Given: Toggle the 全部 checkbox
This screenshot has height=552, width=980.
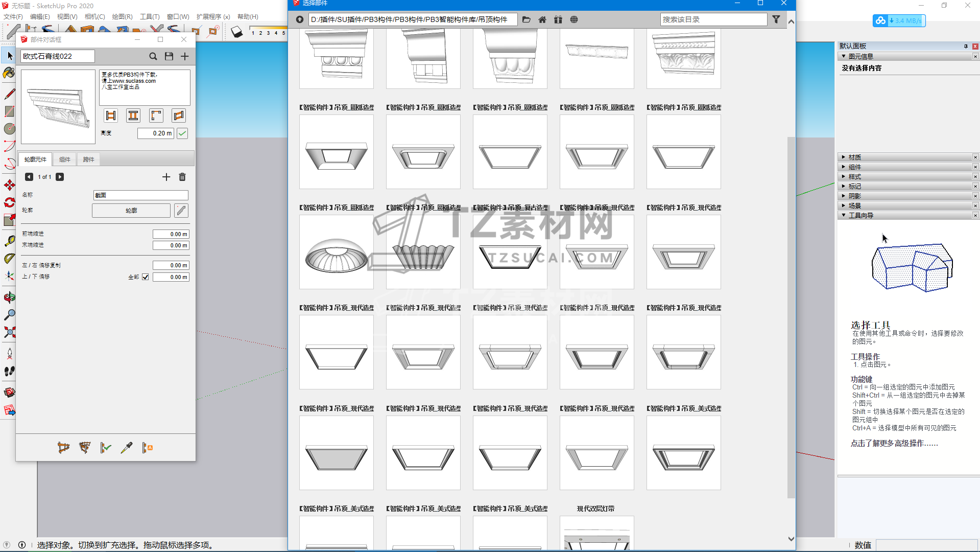Looking at the screenshot, I should coord(146,277).
